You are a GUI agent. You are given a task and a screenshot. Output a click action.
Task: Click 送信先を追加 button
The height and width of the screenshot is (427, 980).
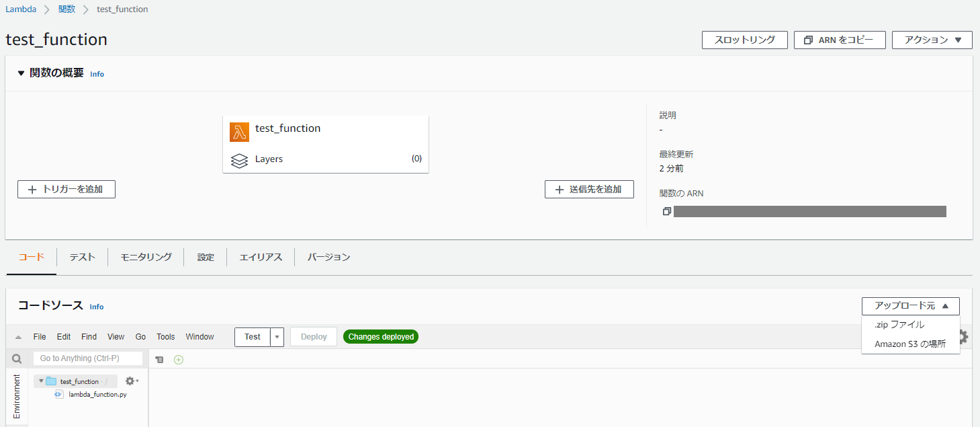pyautogui.click(x=589, y=190)
